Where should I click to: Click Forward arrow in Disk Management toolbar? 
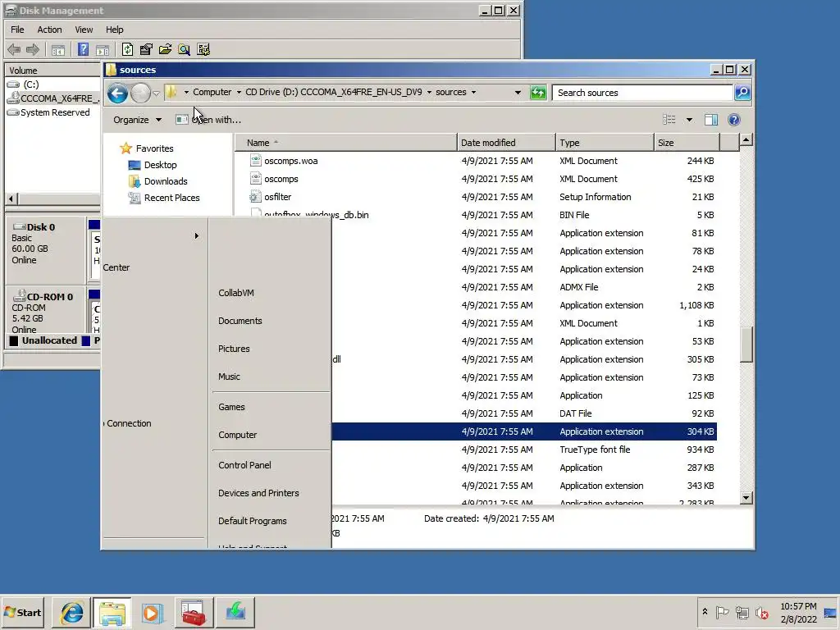pyautogui.click(x=33, y=50)
